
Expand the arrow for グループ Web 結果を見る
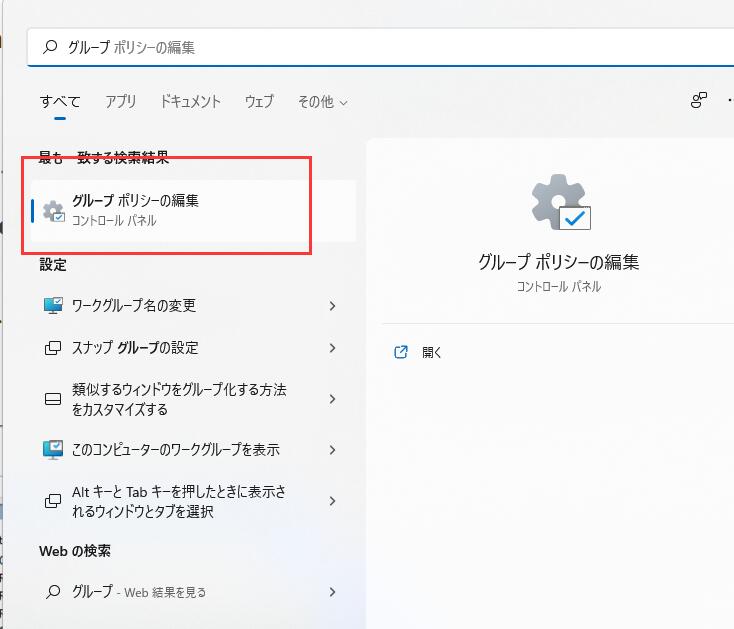click(332, 592)
